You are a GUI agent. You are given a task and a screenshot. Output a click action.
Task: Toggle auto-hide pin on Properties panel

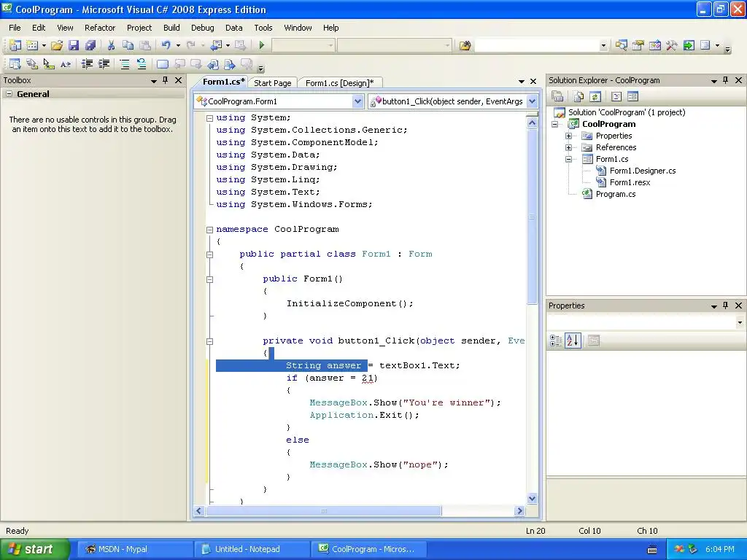(726, 306)
